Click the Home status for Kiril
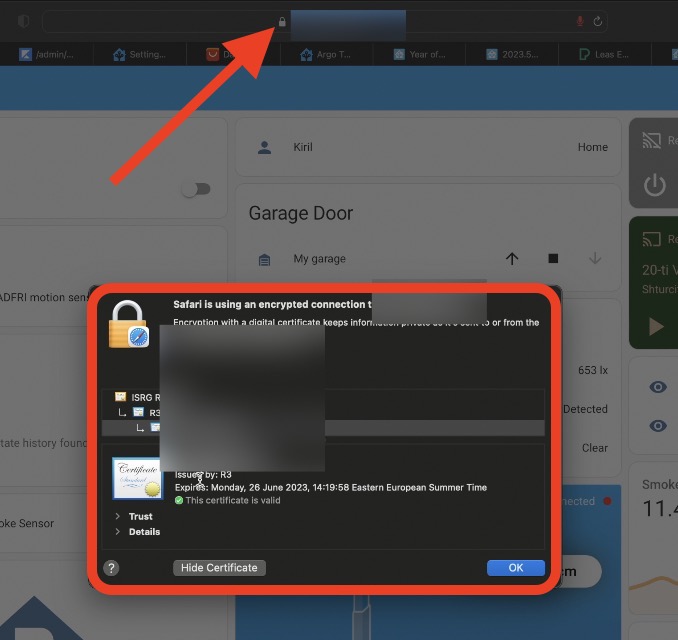 [592, 147]
